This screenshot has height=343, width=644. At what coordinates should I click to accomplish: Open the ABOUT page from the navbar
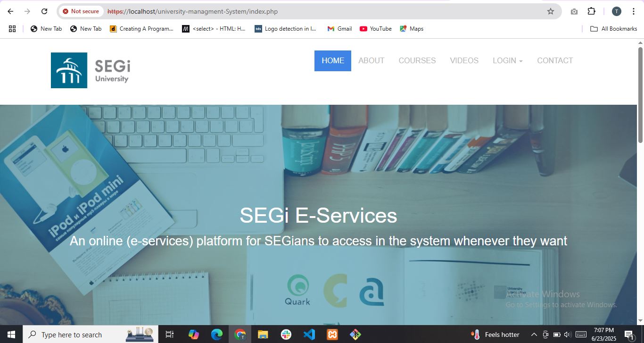[372, 61]
